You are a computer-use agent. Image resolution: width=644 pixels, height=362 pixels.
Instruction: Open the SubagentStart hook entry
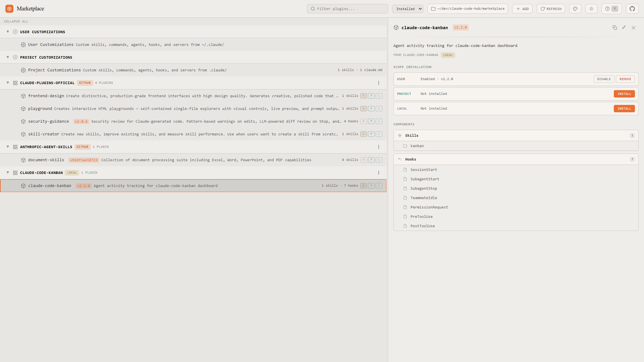(516, 179)
